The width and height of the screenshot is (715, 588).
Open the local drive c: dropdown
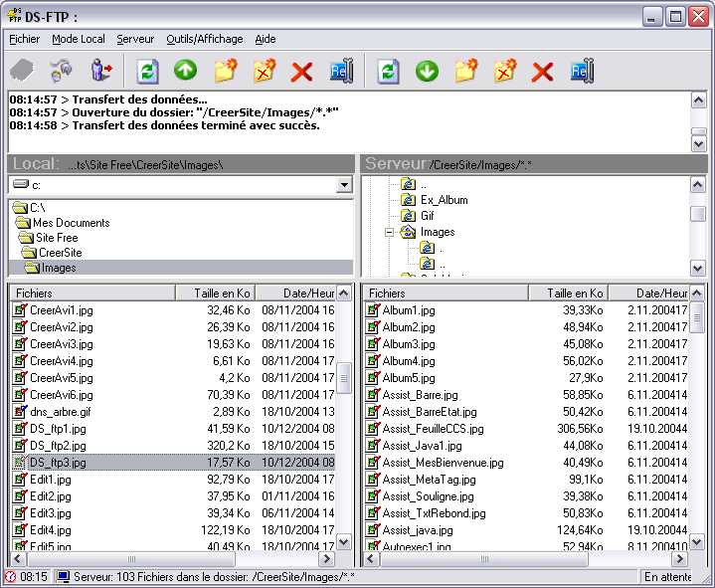[x=344, y=185]
